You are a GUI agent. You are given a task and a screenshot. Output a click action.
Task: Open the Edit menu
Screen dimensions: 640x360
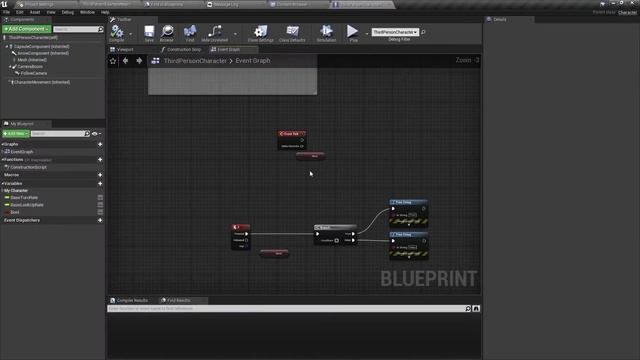click(20, 12)
